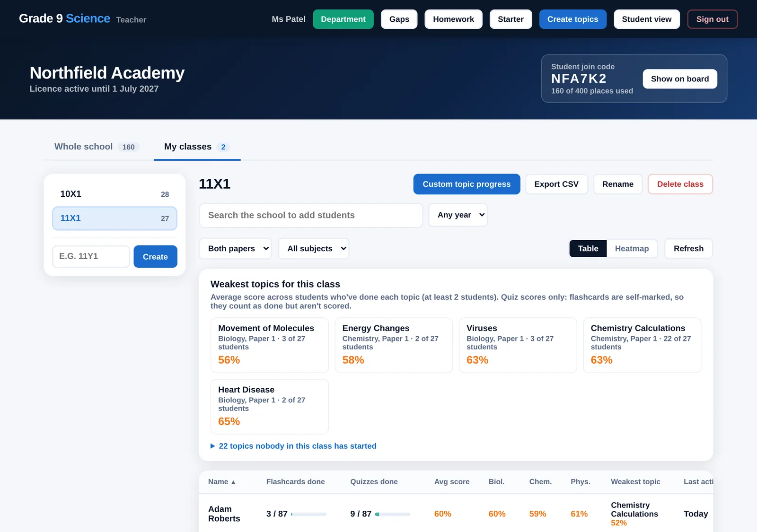Sort by Quizzes done column
The width and height of the screenshot is (757, 532).
374,482
